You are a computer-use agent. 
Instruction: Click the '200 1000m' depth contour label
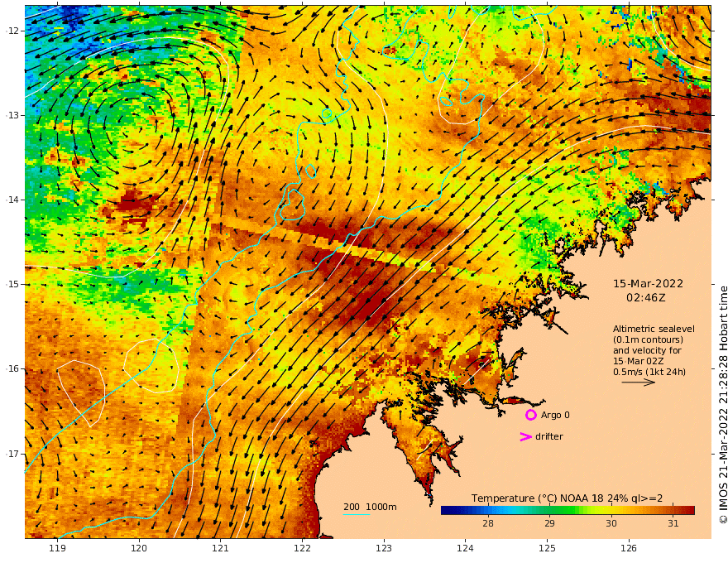pyautogui.click(x=370, y=507)
